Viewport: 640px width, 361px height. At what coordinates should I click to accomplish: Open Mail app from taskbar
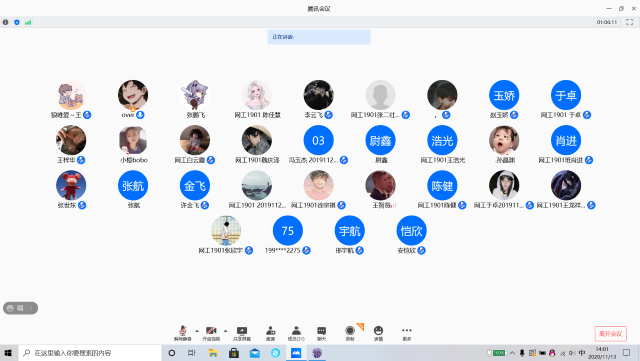[x=255, y=353]
